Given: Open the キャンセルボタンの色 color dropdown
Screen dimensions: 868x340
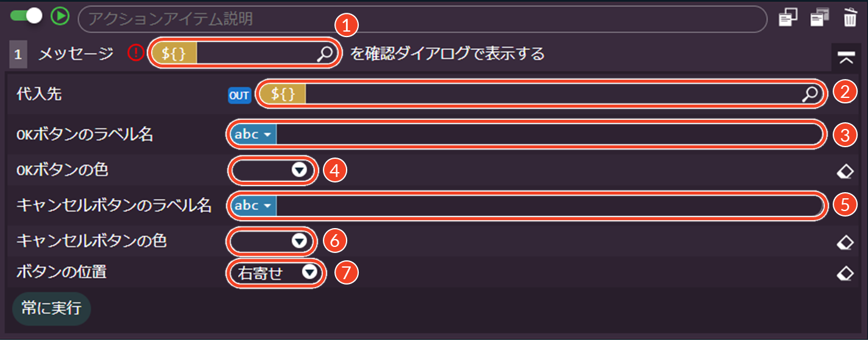Looking at the screenshot, I should click(x=272, y=241).
